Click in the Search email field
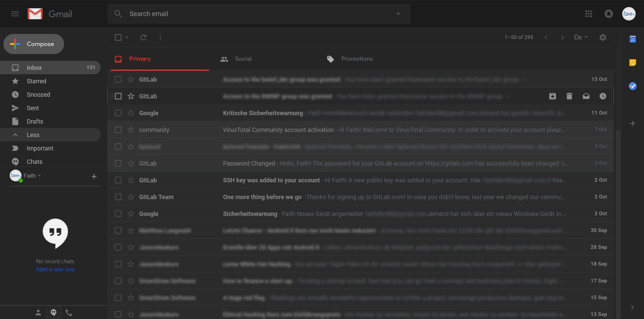Viewport: 644px width, 319px height. pos(259,14)
